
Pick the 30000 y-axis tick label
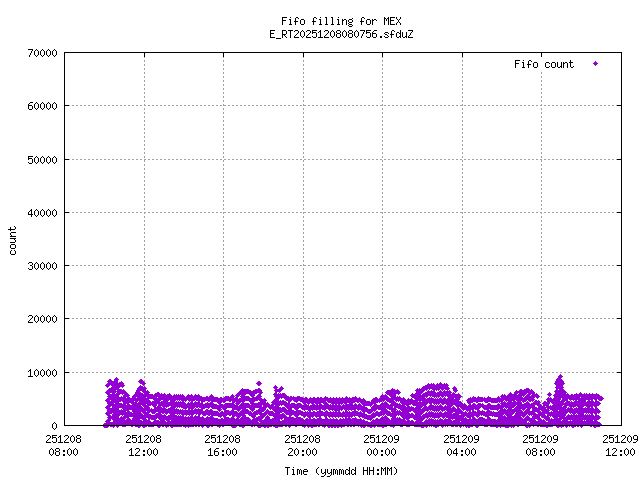pyautogui.click(x=39, y=266)
